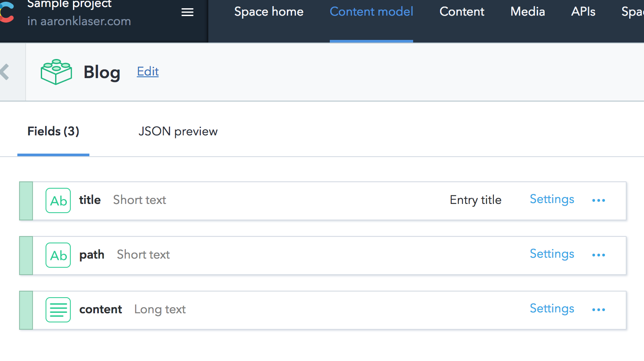The image size is (644, 361).
Task: Click the title field Ab icon
Action: (x=58, y=200)
